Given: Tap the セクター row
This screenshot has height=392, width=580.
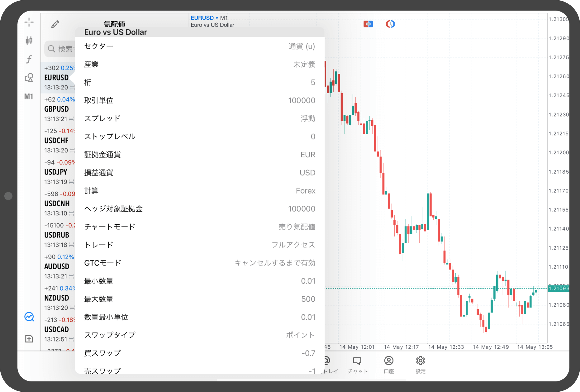Looking at the screenshot, I should pyautogui.click(x=200, y=46).
